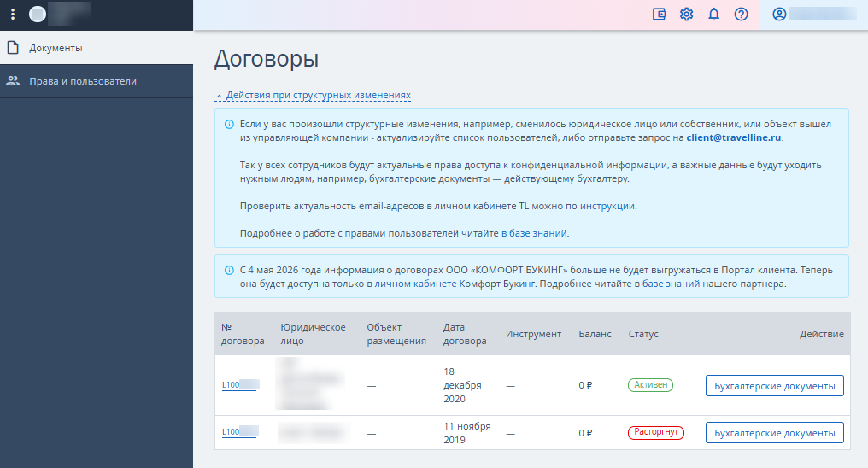
Task: Click info icon in structural changes notice
Action: point(229,124)
